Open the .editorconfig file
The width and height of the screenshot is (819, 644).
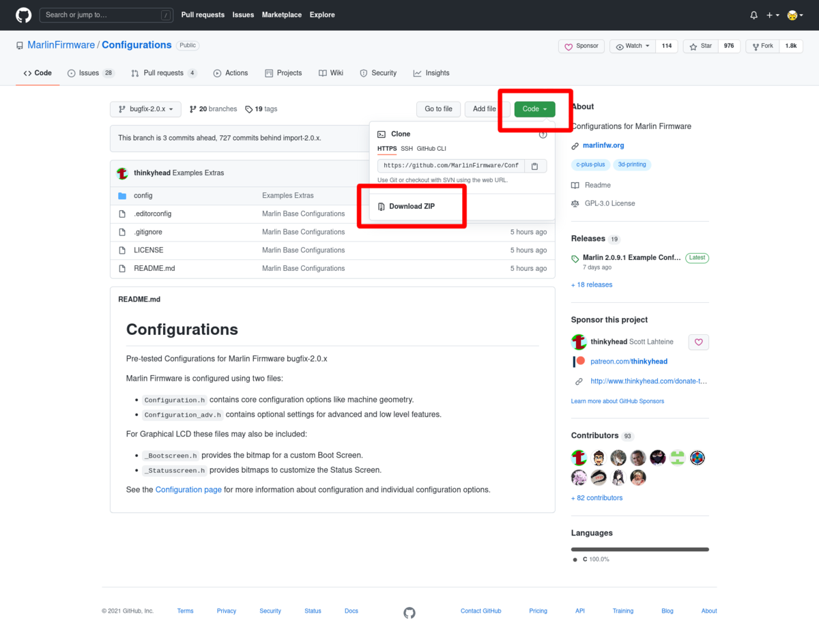[153, 214]
